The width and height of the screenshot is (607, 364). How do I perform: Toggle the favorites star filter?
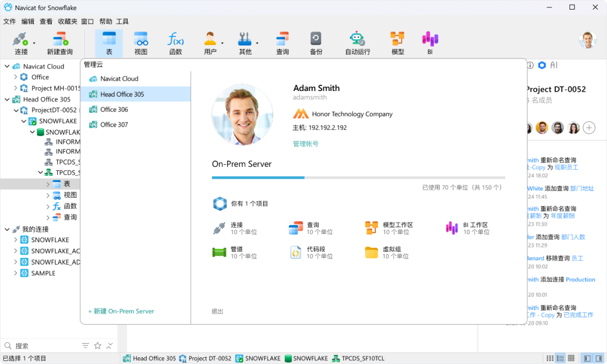click(98, 346)
